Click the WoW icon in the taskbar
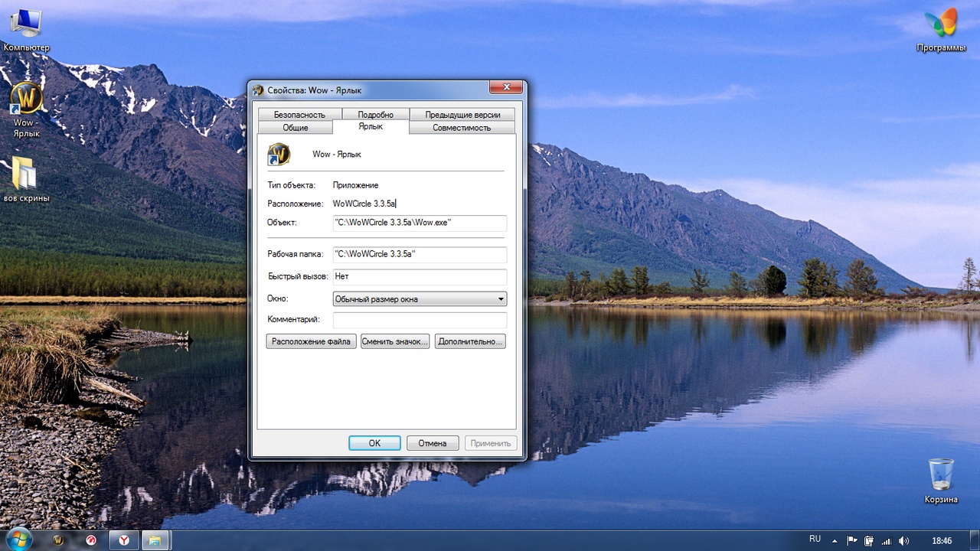 pos(58,540)
